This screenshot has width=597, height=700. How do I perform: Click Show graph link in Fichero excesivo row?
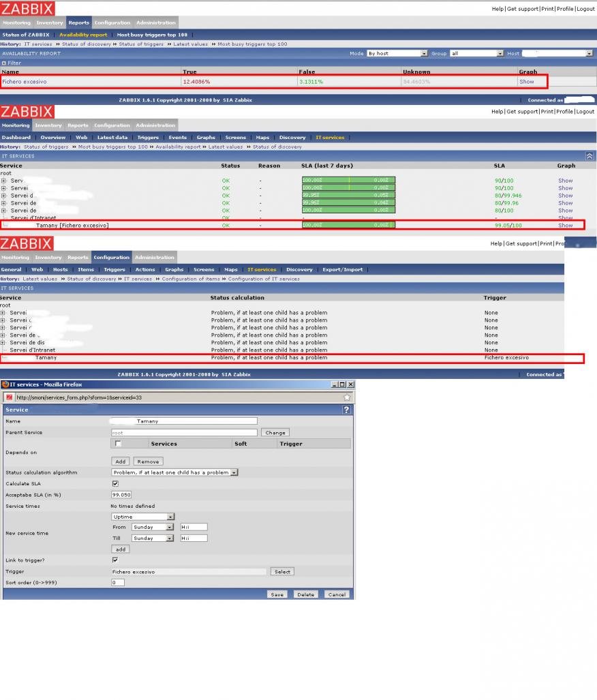526,82
